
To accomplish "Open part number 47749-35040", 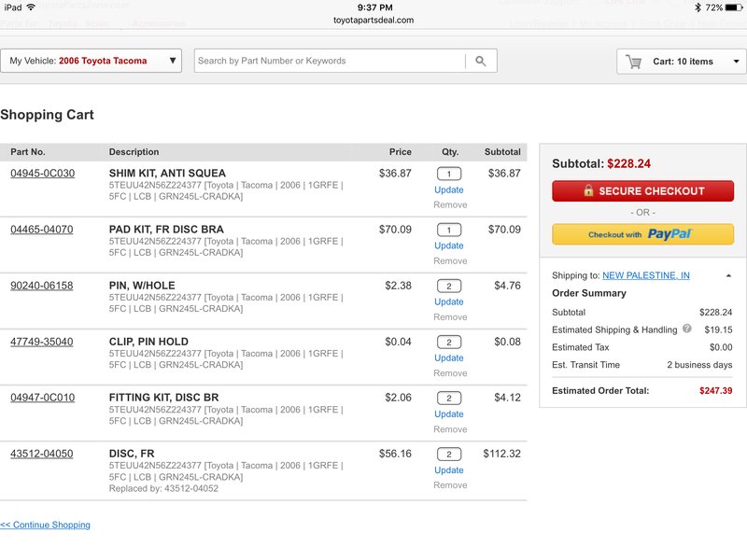I will coord(42,342).
